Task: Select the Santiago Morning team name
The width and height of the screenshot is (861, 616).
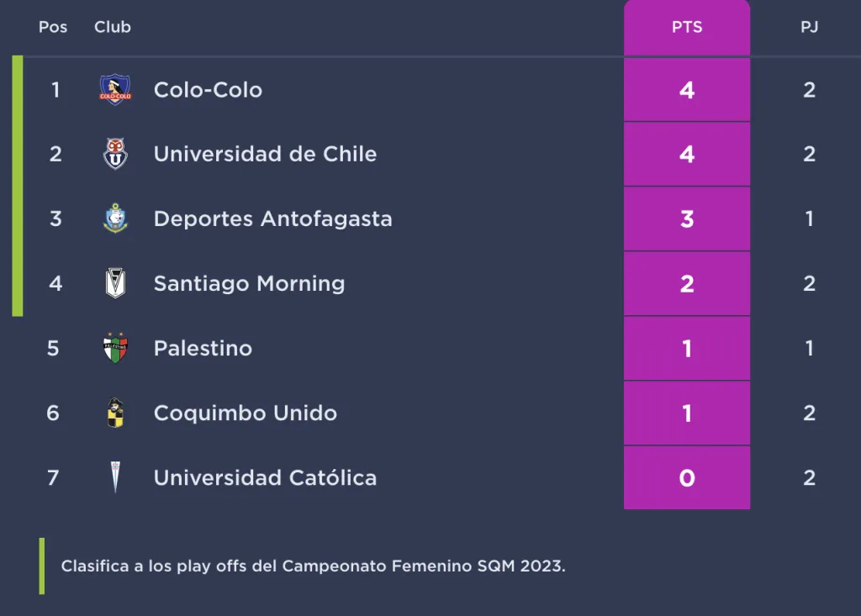Action: click(249, 283)
